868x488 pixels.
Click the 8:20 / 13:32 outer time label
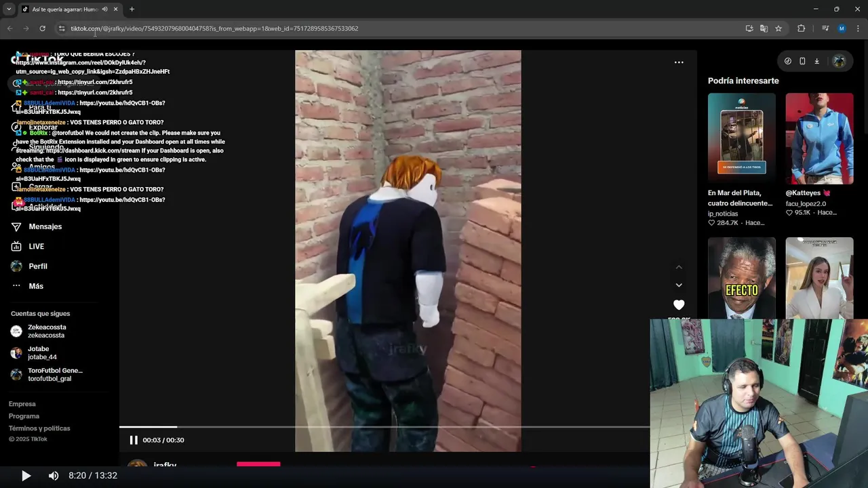click(x=93, y=476)
